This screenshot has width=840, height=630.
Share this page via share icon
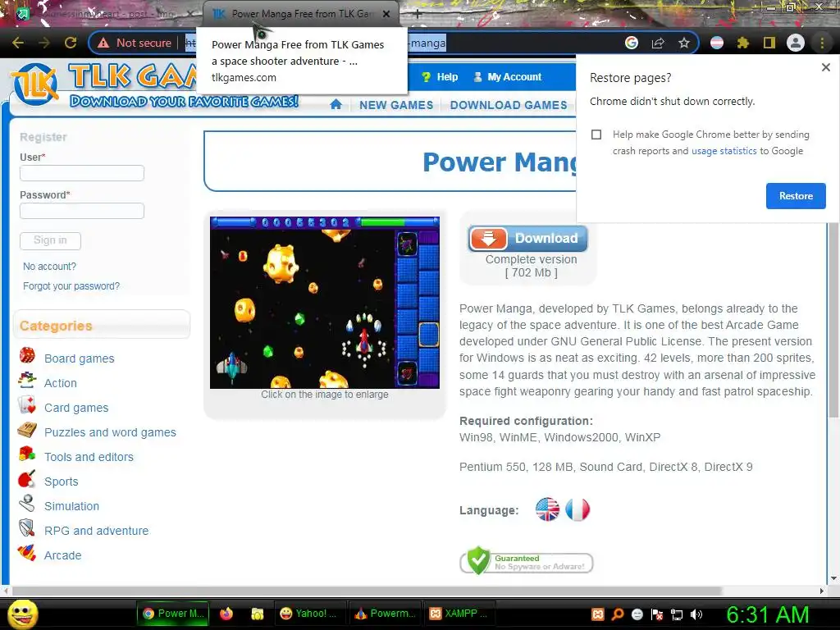(658, 43)
